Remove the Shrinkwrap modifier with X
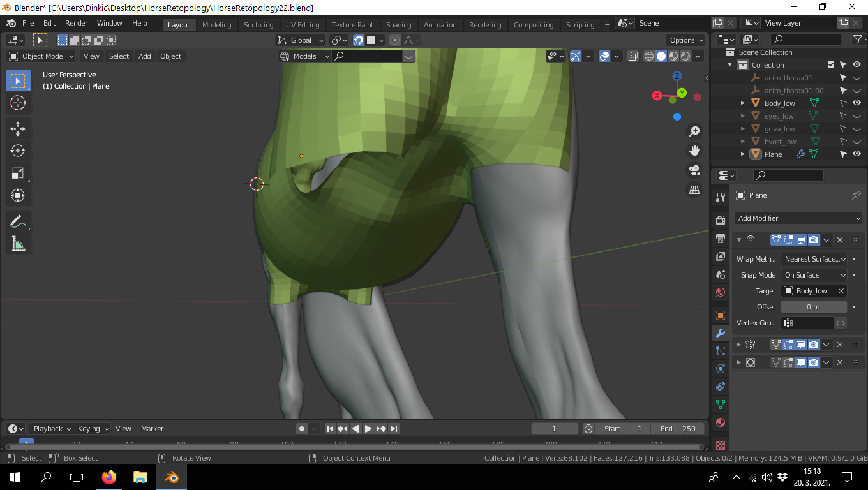 (840, 240)
